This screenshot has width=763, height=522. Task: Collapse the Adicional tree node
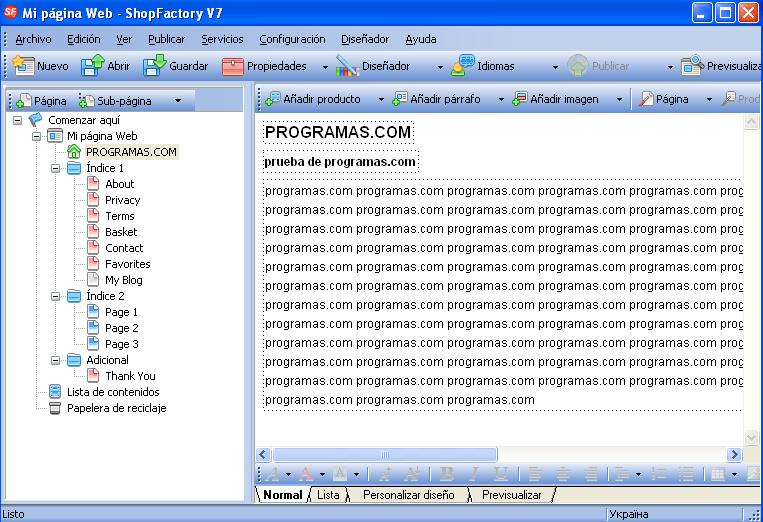pyautogui.click(x=55, y=360)
